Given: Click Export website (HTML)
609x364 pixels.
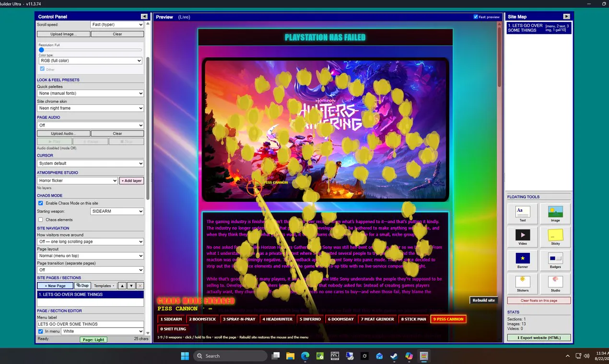Looking at the screenshot, I should (539, 338).
